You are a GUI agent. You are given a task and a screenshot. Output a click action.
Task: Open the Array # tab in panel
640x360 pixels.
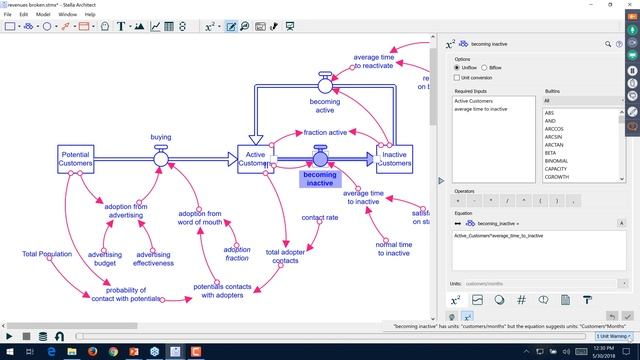[x=521, y=300]
